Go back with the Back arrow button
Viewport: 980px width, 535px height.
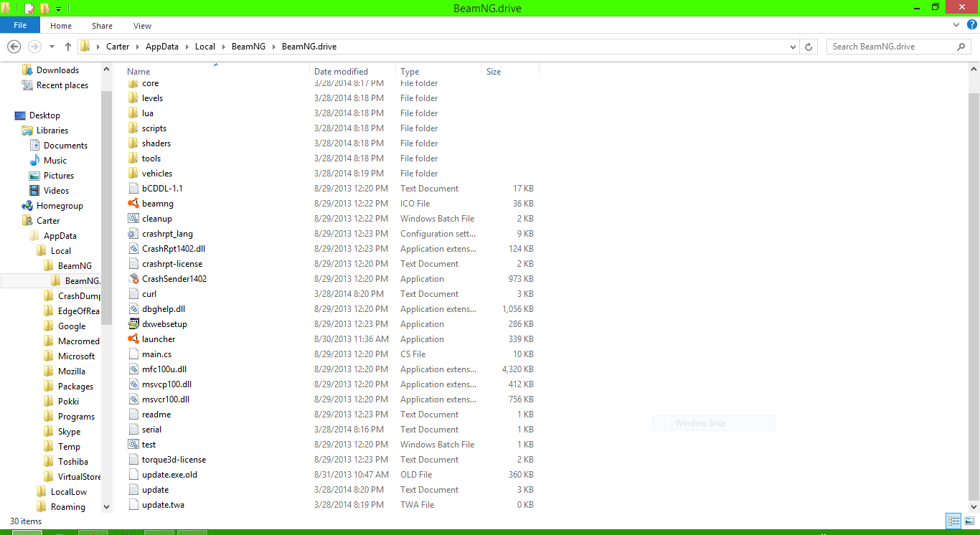pyautogui.click(x=14, y=47)
